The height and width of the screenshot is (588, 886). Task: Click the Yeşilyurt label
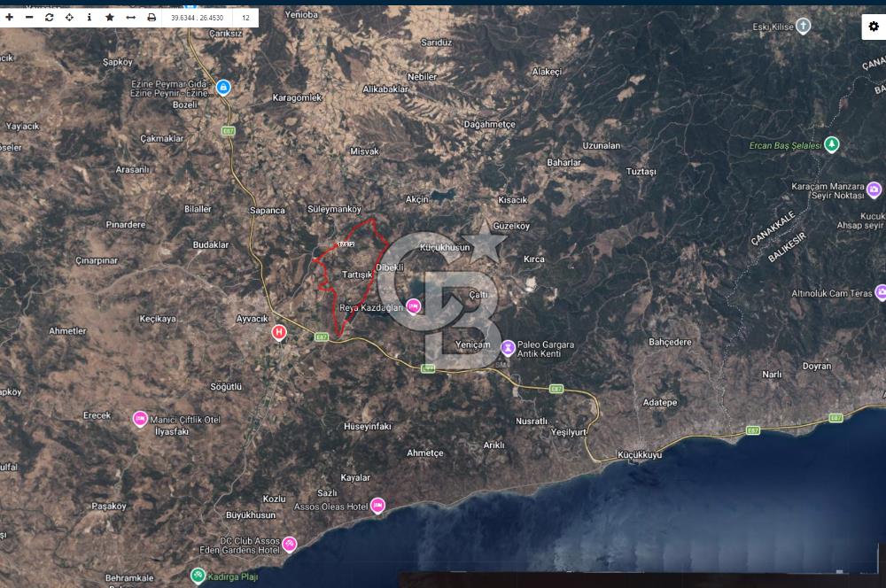point(569,432)
